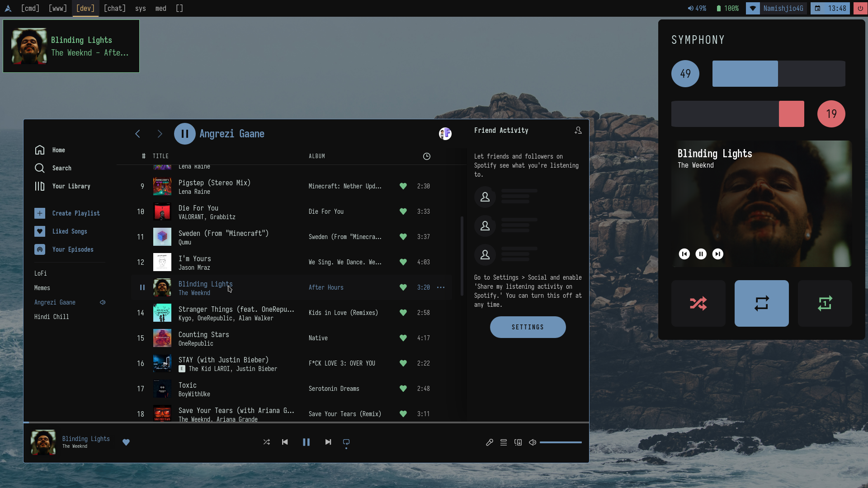Go back with left chevron arrow
Viewport: 868px width, 488px height.
pos(138,134)
